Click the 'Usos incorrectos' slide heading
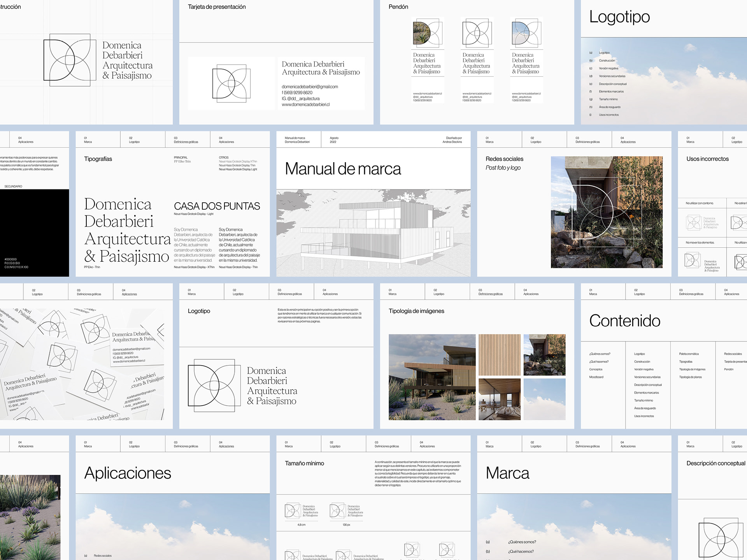 (707, 159)
